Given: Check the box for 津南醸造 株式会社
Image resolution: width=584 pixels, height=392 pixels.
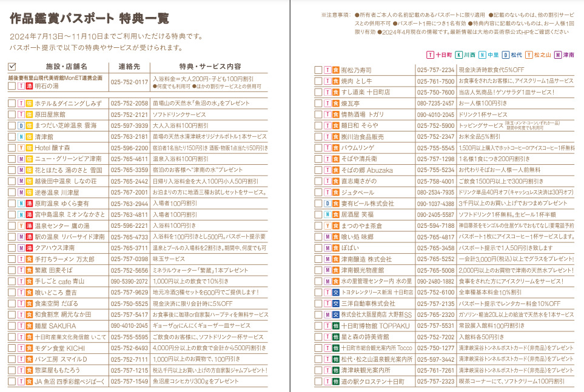Looking at the screenshot, I should point(318,259).
